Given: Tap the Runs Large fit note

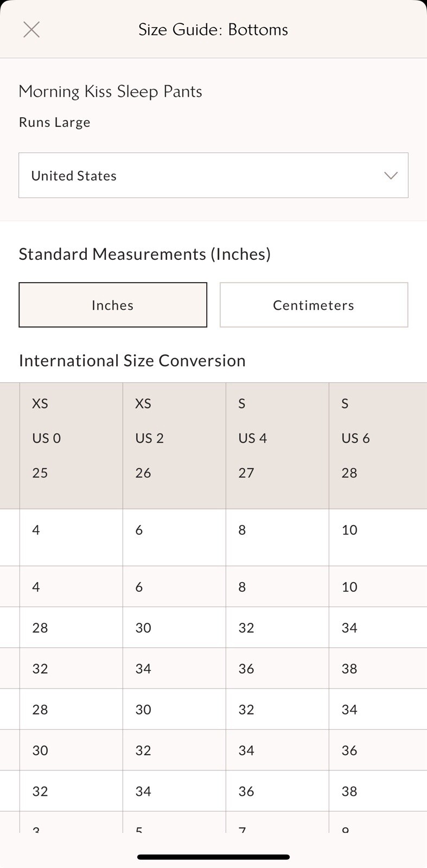Looking at the screenshot, I should point(54,122).
